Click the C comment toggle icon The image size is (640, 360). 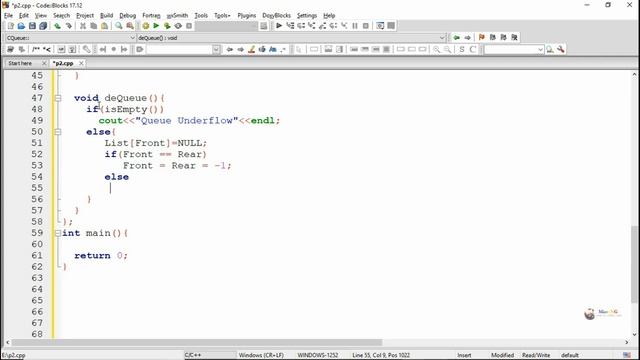tap(473, 49)
